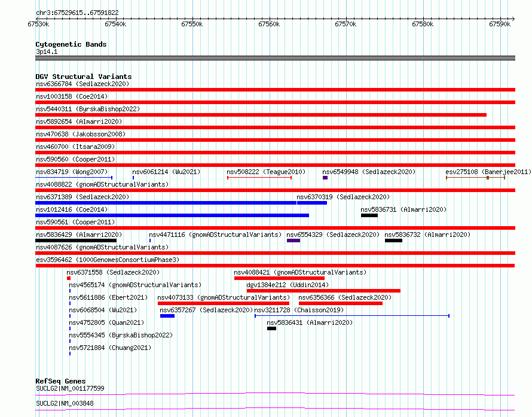Click the black nsv5836431 (Almarri2020) block
Viewport: 532px width, 417px height.
(x=271, y=328)
